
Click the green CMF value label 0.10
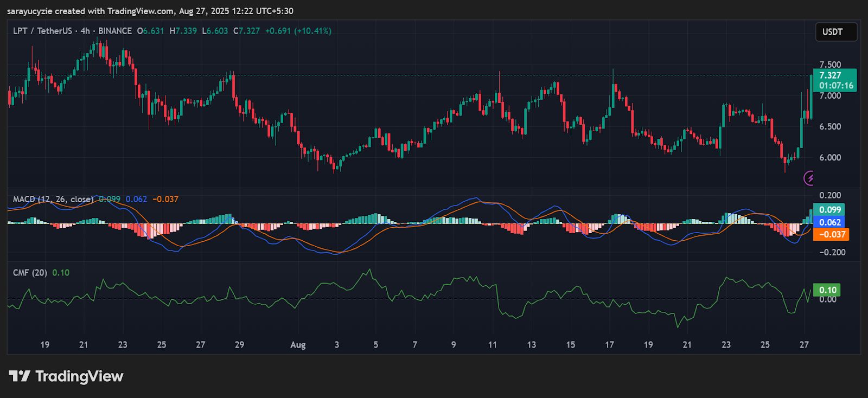tap(827, 290)
